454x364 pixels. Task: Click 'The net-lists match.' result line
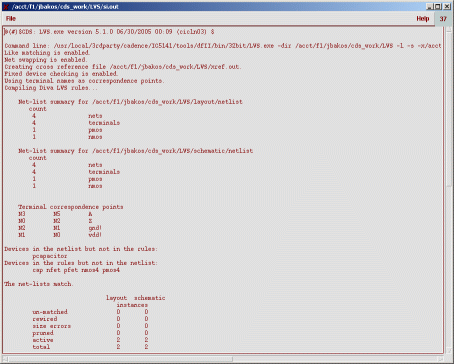point(39,284)
